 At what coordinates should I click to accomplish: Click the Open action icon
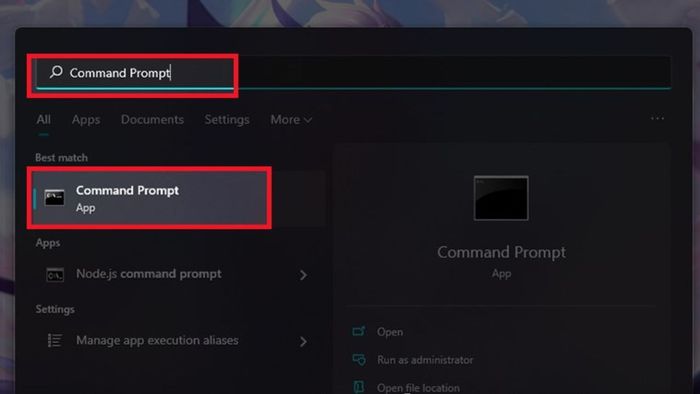point(358,332)
